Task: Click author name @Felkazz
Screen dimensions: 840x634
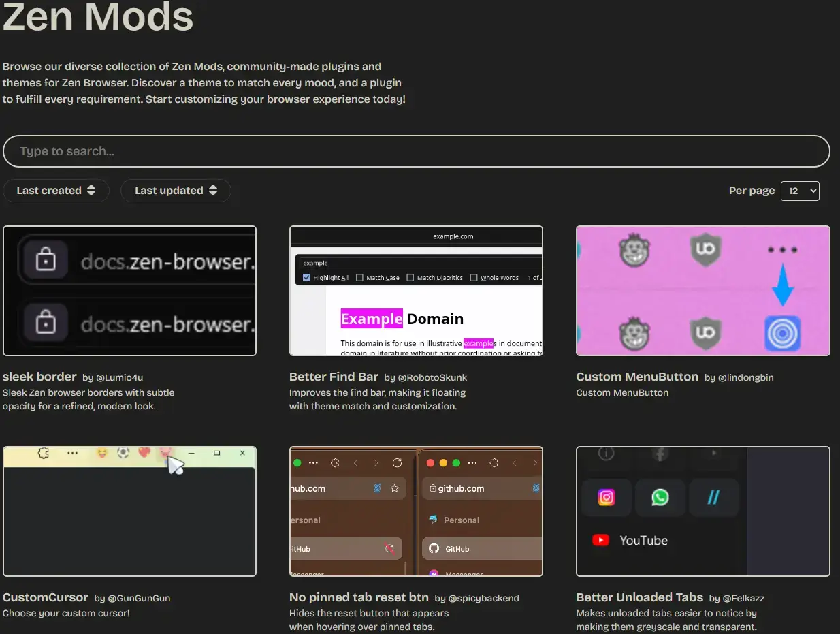Action: [x=744, y=598]
